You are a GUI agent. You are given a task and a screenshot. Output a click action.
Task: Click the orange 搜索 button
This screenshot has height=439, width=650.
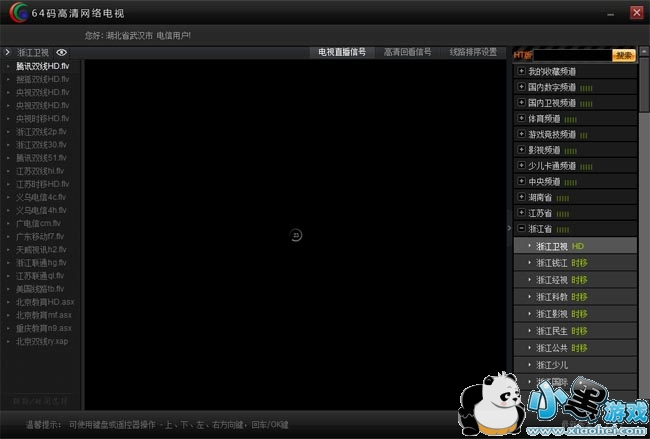pyautogui.click(x=624, y=55)
